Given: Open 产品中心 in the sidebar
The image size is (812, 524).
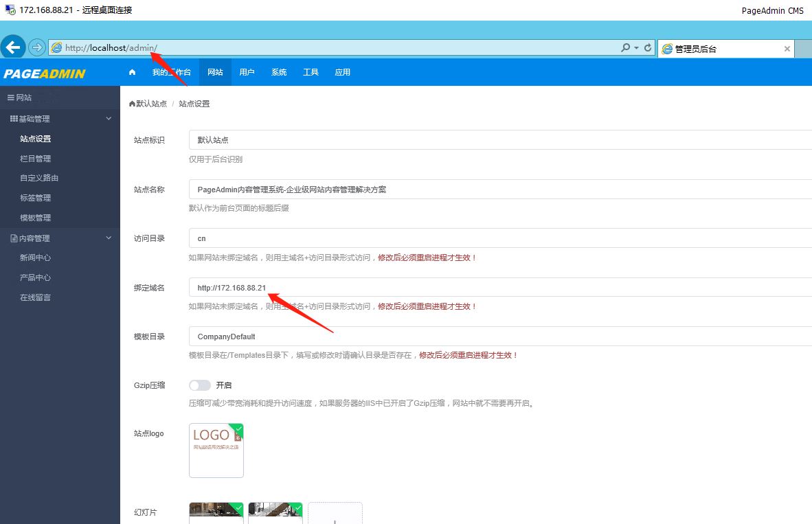Looking at the screenshot, I should (x=35, y=277).
